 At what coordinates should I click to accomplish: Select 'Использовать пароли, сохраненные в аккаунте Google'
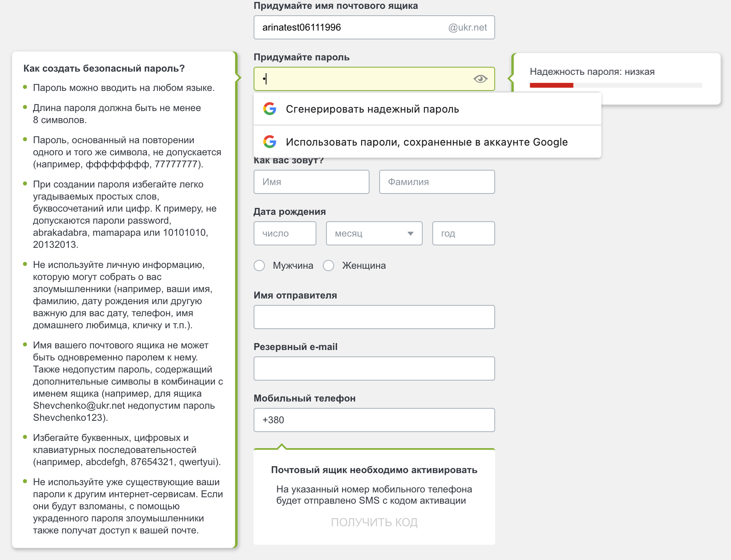pyautogui.click(x=427, y=142)
